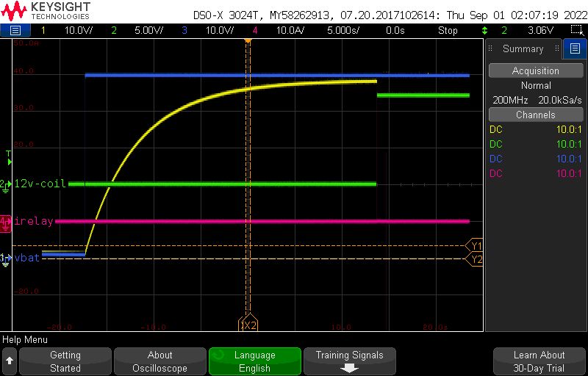588x376 pixels.
Task: Click the Help Menu title text
Action: (25, 340)
